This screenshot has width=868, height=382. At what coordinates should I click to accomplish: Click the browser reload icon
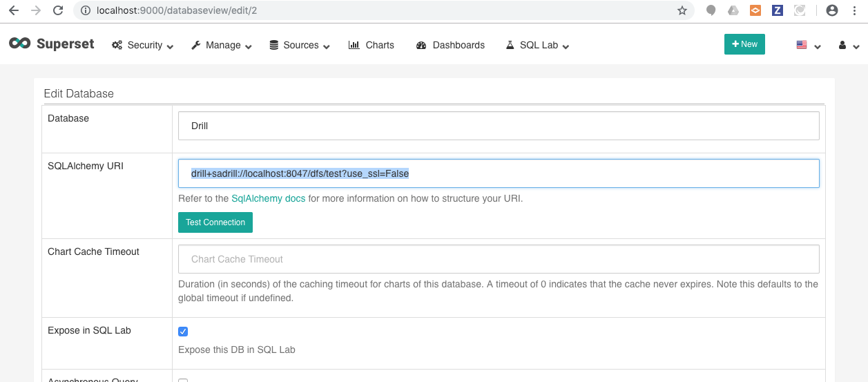click(58, 10)
